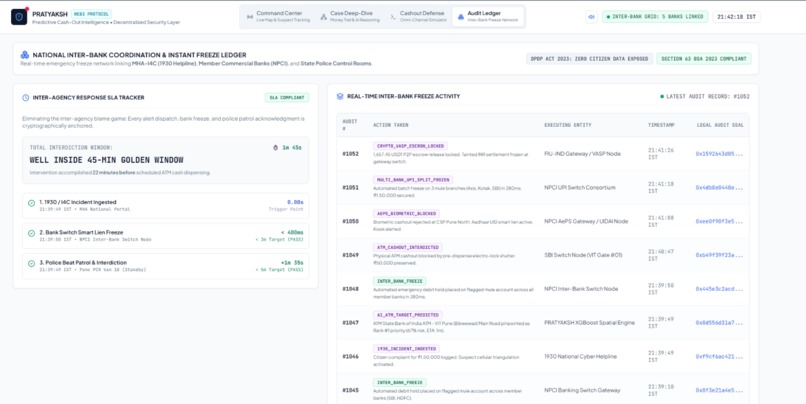
Task: Click the ledger icon beside National Inter-Bank Coordination heading
Action: 25,55
